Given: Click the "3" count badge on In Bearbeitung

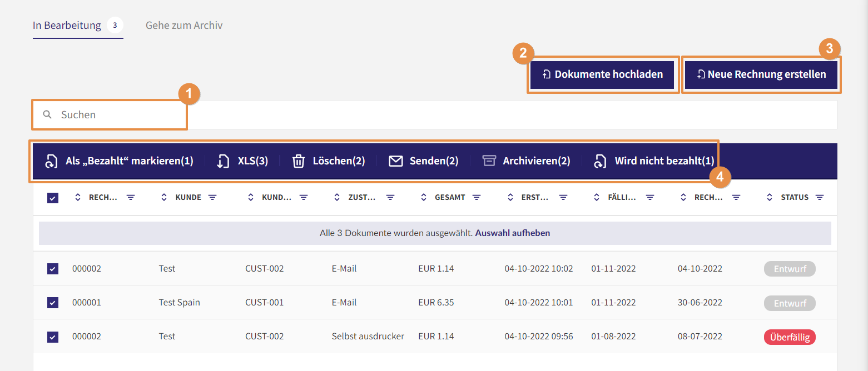Looking at the screenshot, I should (x=115, y=25).
